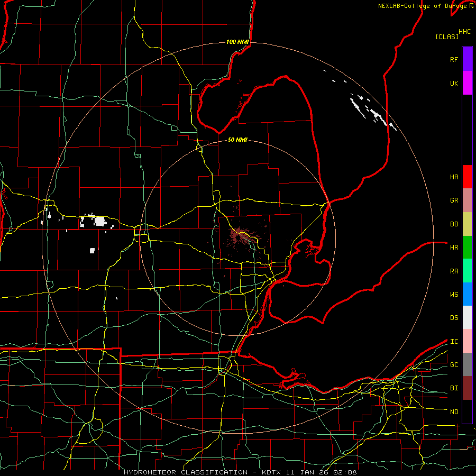Select the "BD" legend label
Image resolution: width=476 pixels, height=476 pixels.
[454, 224]
